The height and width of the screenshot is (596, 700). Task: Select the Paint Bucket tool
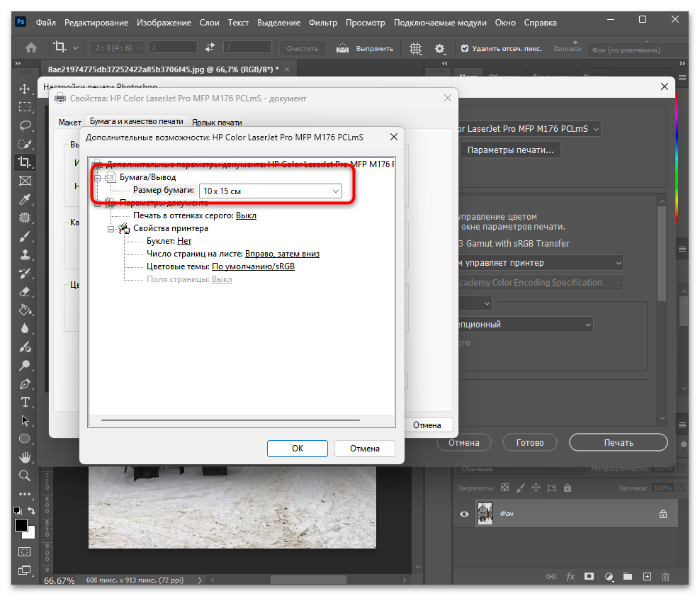coord(25,310)
